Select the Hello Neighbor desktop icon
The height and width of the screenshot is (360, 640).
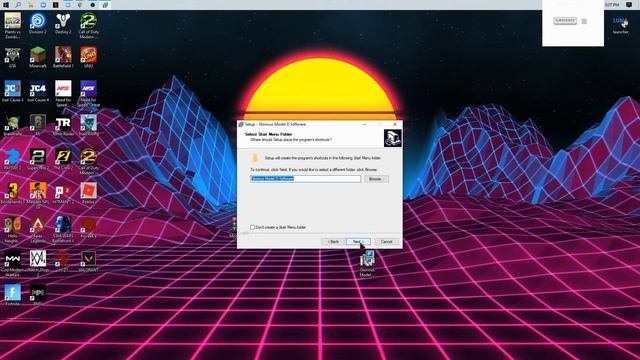(12, 230)
